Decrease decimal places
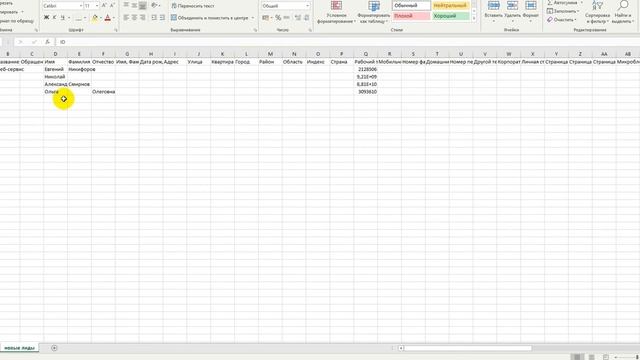This screenshot has width=640, height=360. [306, 18]
